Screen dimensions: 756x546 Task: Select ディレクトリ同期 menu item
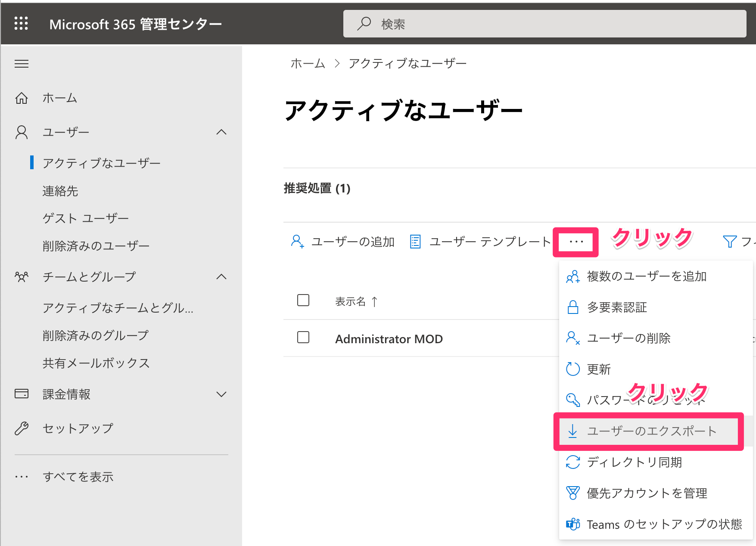pyautogui.click(x=656, y=462)
